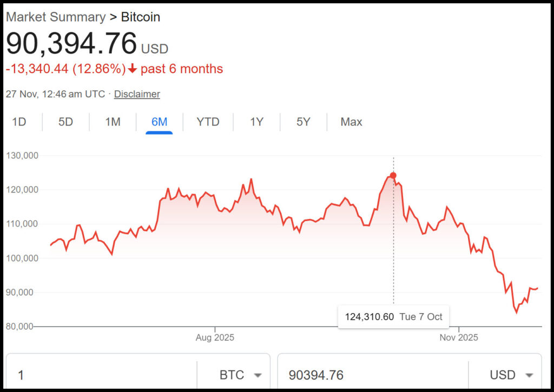Viewport: 554px width, 392px height.
Task: Click the USD amount field showing 90394.76
Action: point(373,375)
